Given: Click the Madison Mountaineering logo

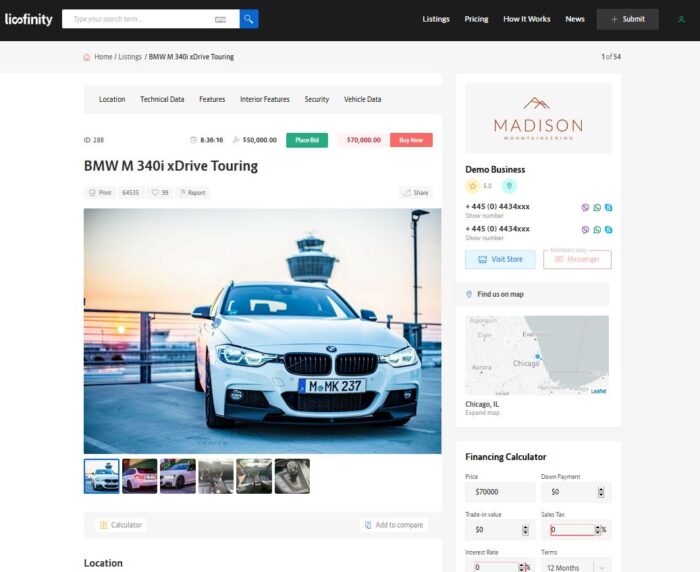Looking at the screenshot, I should coord(538,118).
